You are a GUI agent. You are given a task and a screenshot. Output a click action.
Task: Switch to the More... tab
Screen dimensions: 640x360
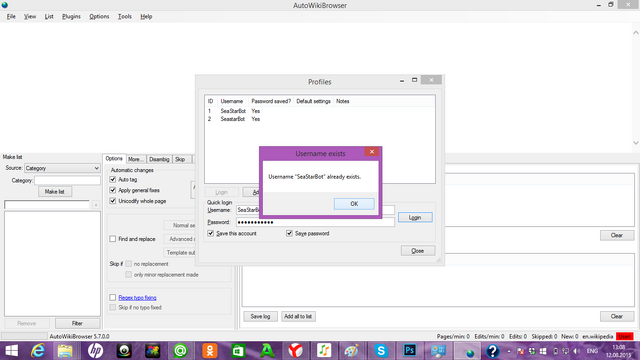click(136, 159)
